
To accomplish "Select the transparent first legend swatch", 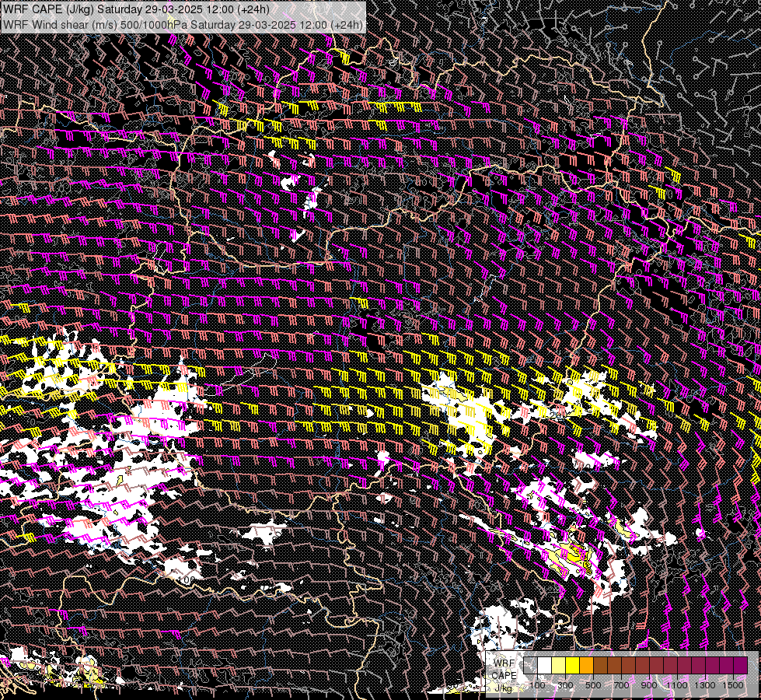I will 530,666.
